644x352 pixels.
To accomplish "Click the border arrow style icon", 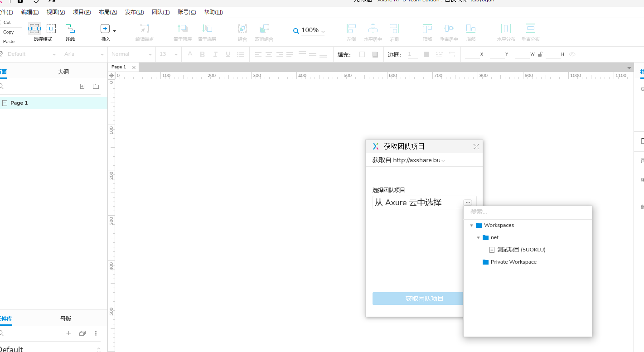I will pyautogui.click(x=452, y=54).
